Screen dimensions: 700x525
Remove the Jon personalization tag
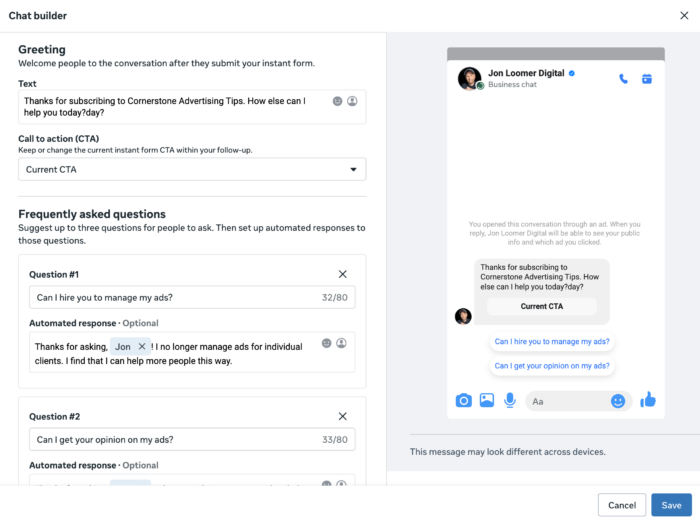pyautogui.click(x=142, y=346)
